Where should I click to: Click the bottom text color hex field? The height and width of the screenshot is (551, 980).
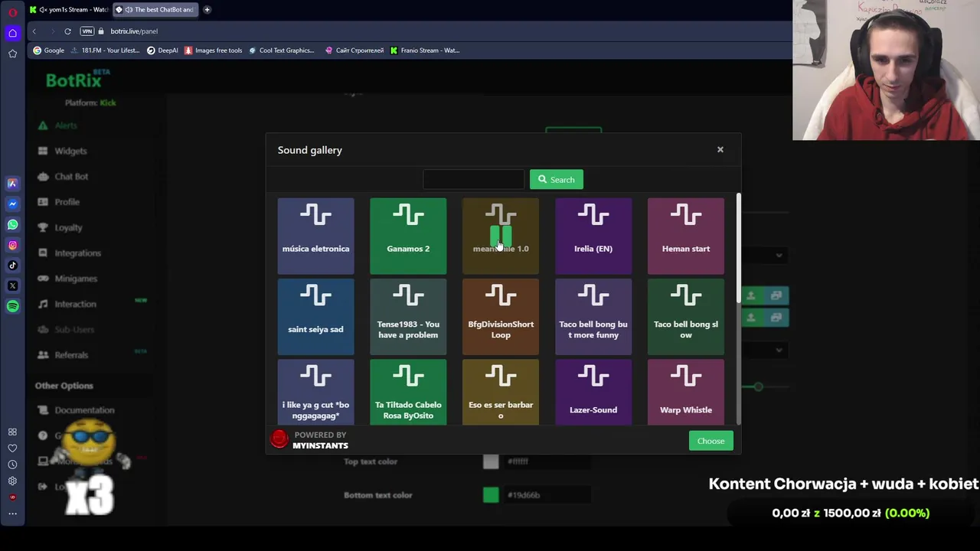click(547, 495)
